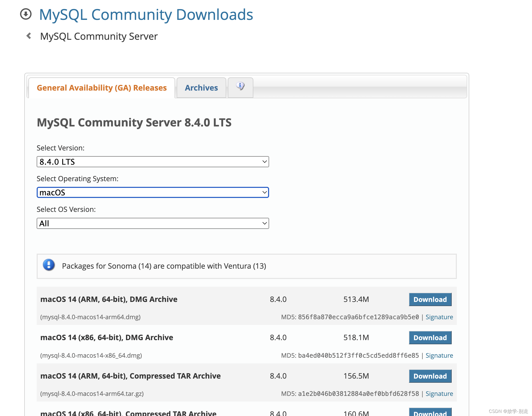Screen dimensions: 532x416
Task: Open Signature link for arm64.tar.gz
Action: coord(439,394)
